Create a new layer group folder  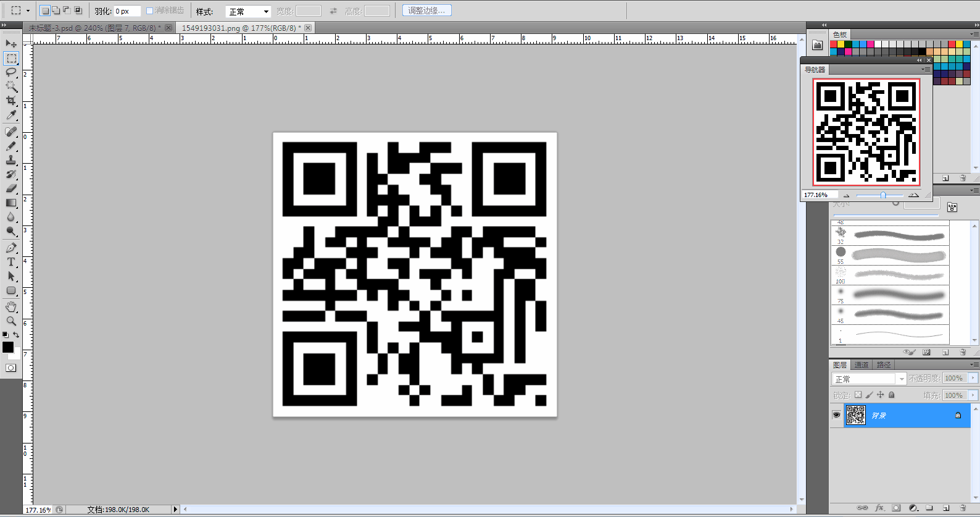pos(929,508)
